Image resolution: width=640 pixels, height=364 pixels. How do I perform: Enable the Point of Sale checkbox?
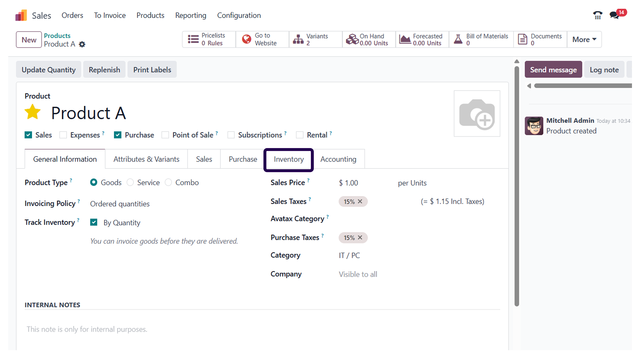pyautogui.click(x=165, y=135)
